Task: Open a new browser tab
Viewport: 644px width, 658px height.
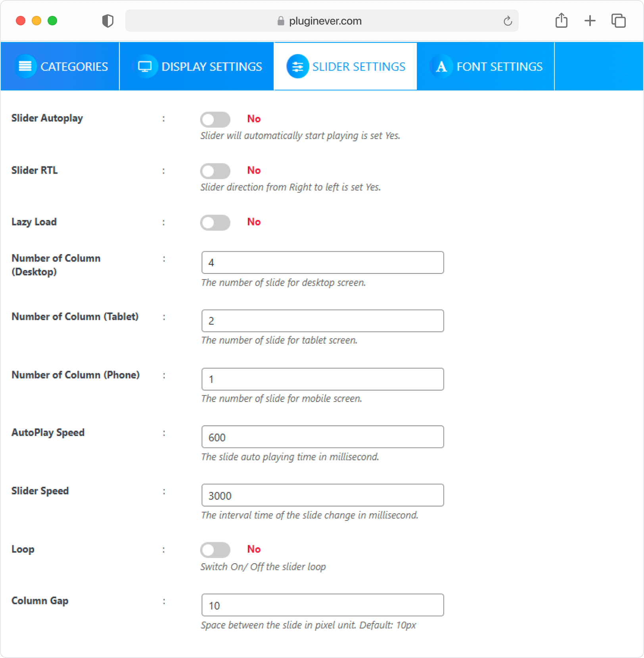Action: click(x=590, y=21)
